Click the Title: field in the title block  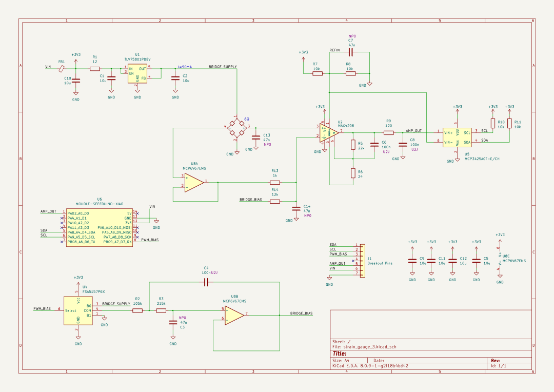tap(339, 354)
